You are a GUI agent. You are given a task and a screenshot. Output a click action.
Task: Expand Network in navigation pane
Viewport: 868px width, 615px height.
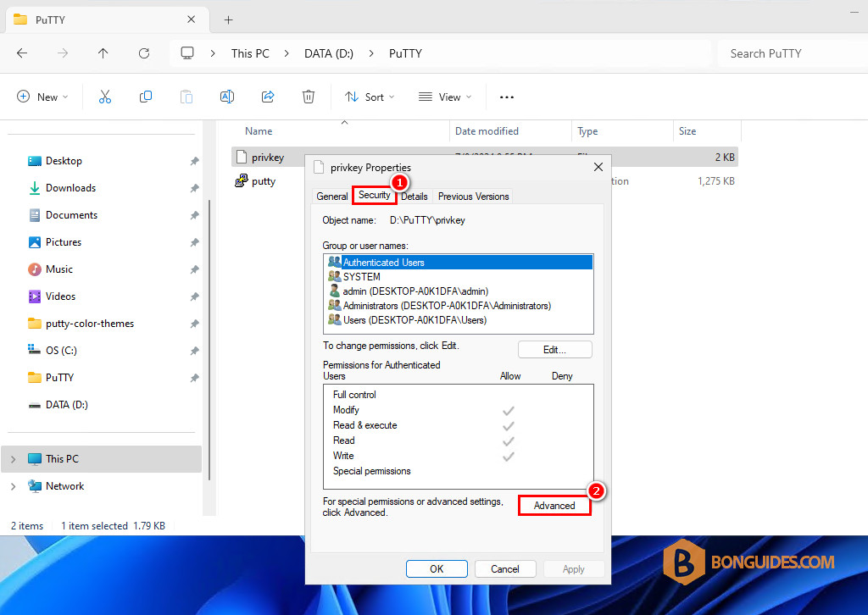pyautogui.click(x=14, y=486)
